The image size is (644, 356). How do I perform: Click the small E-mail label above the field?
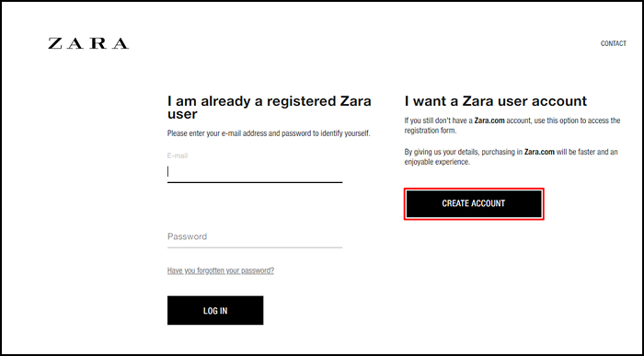[178, 155]
